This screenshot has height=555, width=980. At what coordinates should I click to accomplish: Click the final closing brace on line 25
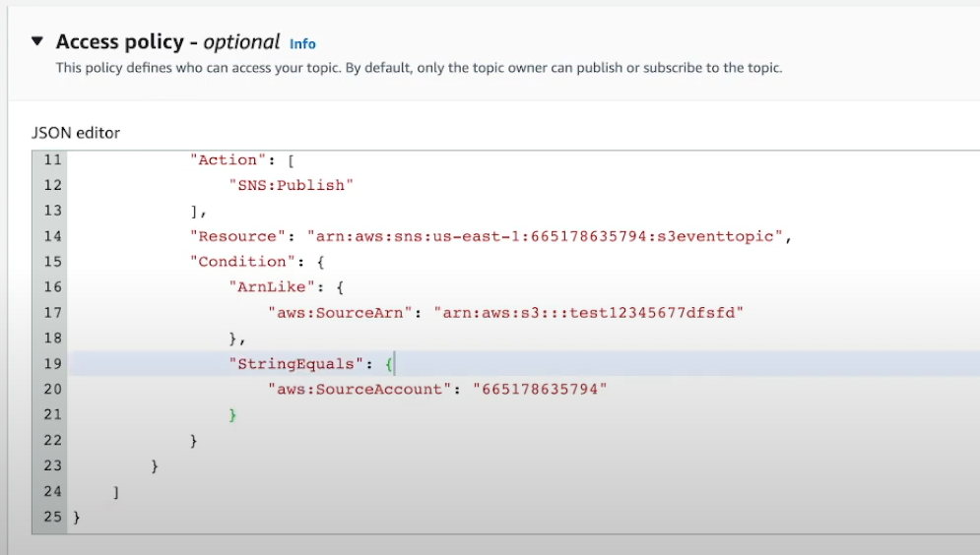[77, 518]
